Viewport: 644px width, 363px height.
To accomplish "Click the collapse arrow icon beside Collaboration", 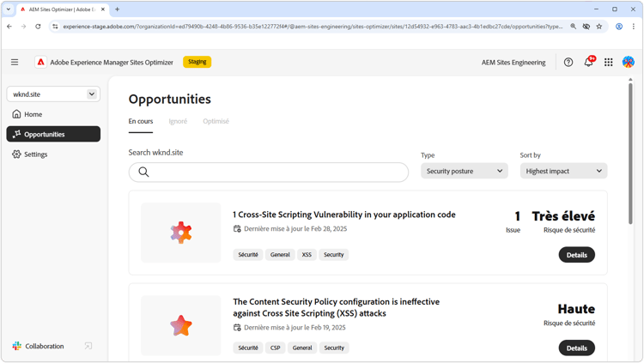I will (88, 346).
